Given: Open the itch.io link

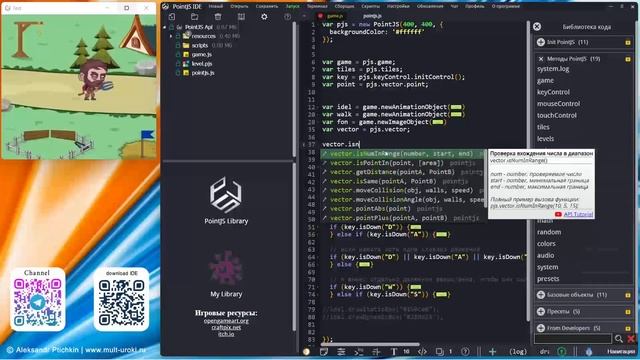Looking at the screenshot, I should coord(226,334).
